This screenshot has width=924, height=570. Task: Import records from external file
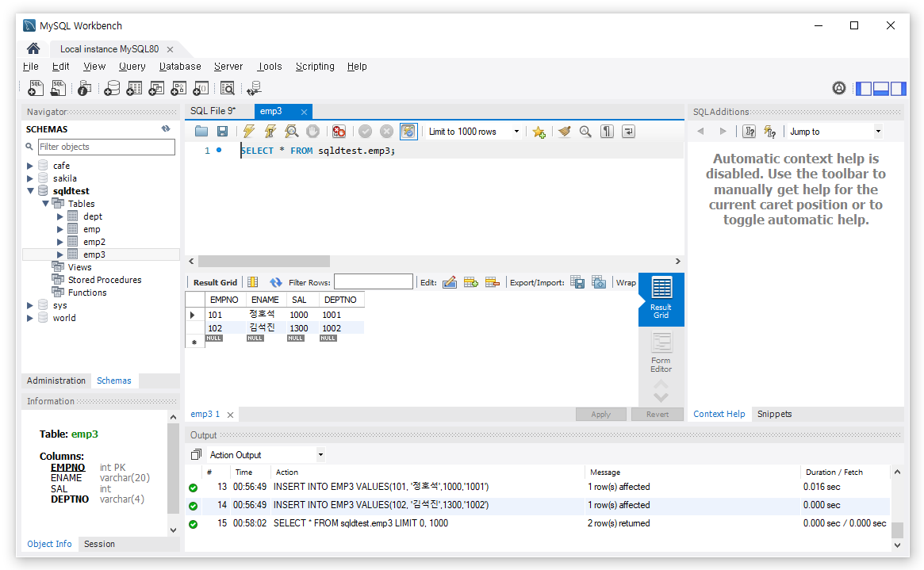pos(599,283)
